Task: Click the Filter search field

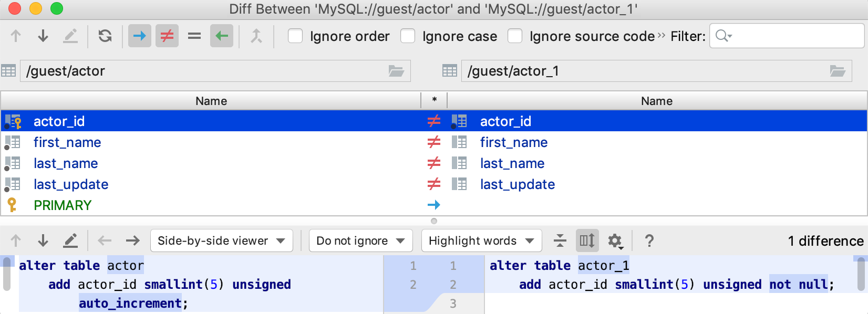Action: click(793, 36)
